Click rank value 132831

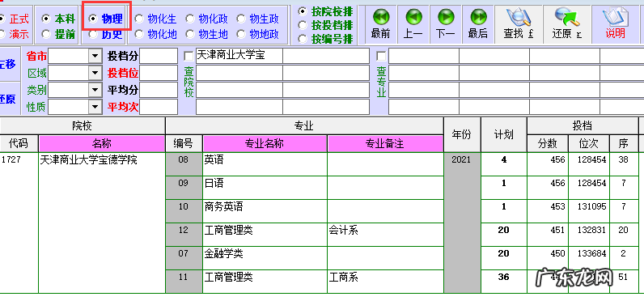click(x=588, y=235)
